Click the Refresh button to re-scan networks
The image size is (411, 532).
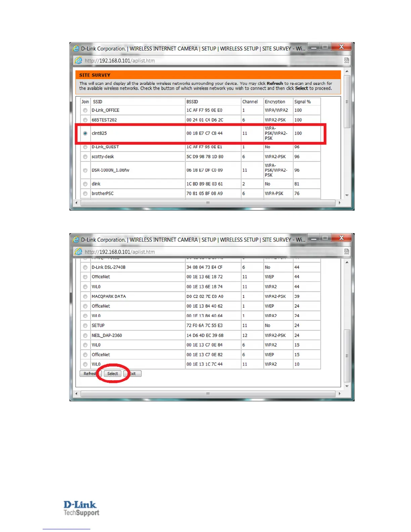[x=90, y=373]
